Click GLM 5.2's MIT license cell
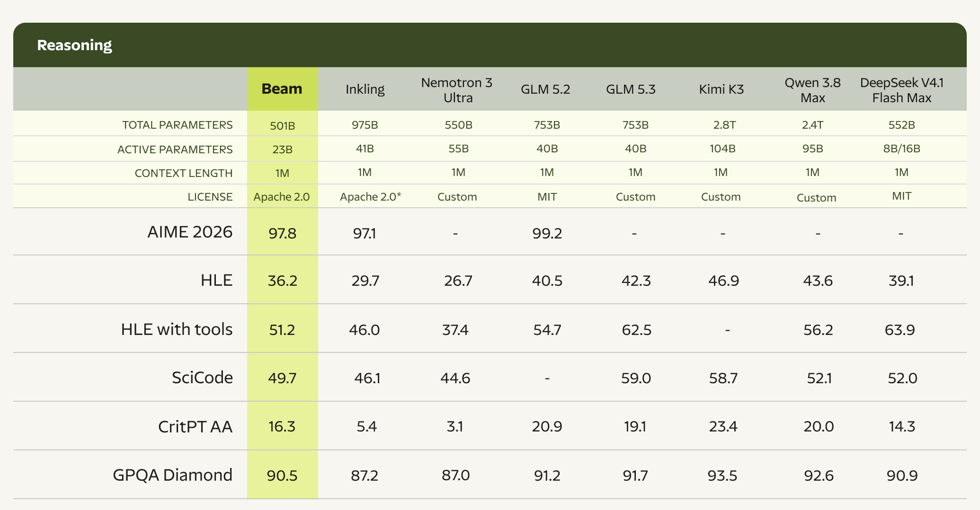The height and width of the screenshot is (510, 980). click(x=547, y=197)
